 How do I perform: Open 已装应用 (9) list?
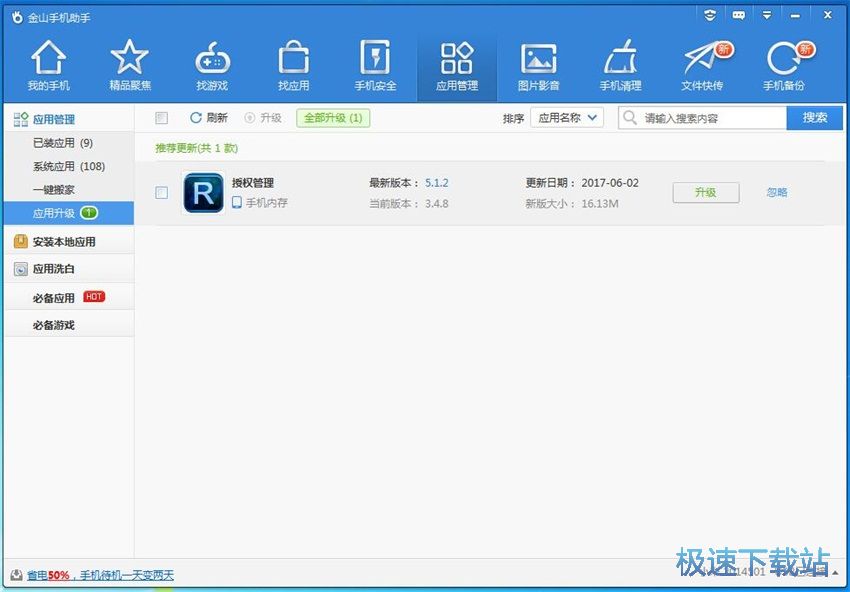pos(63,143)
